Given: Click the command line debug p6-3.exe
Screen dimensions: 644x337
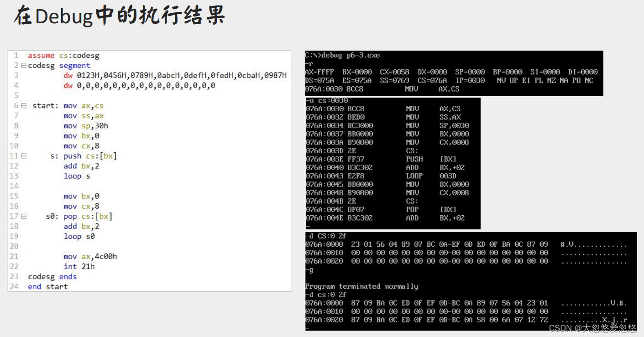Looking at the screenshot, I should (x=342, y=55).
